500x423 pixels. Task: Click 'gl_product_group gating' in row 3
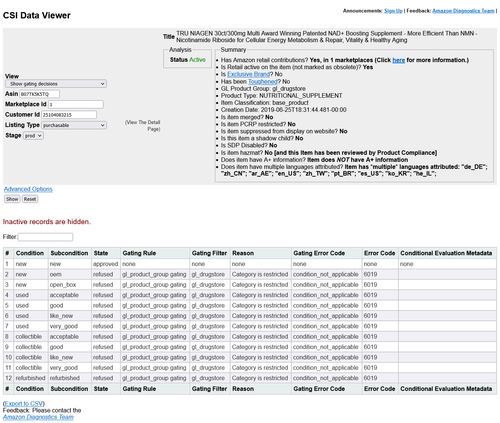(x=154, y=285)
